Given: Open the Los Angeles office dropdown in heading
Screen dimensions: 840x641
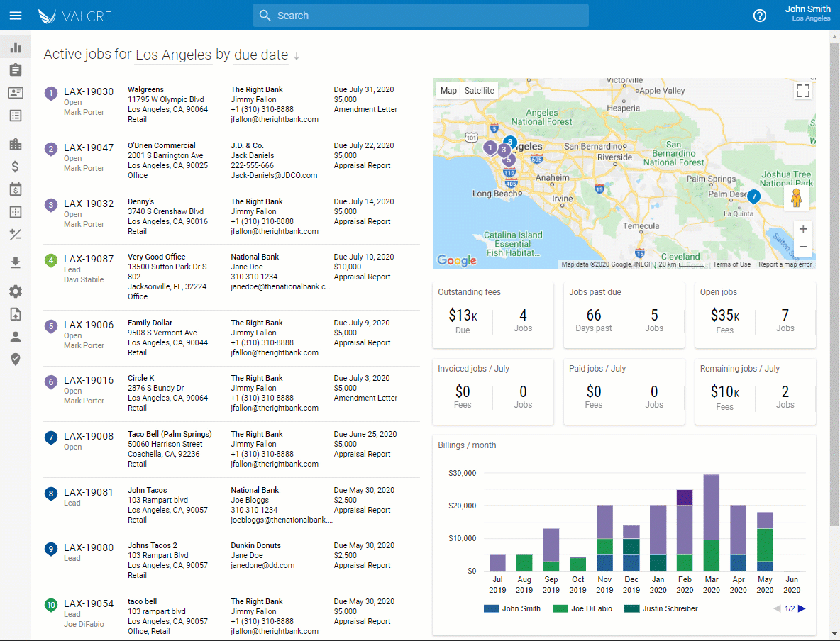Looking at the screenshot, I should [x=173, y=55].
